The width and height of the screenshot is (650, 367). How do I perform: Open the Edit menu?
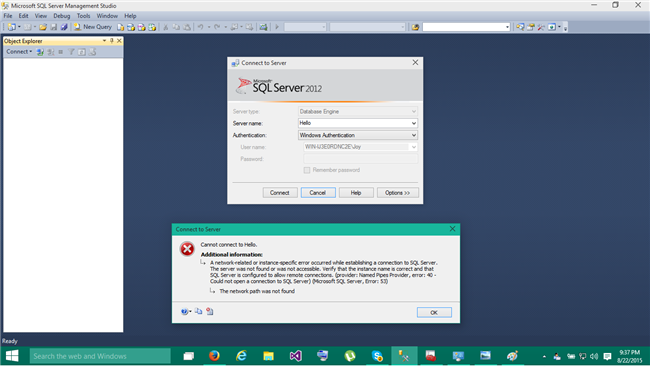(x=23, y=16)
